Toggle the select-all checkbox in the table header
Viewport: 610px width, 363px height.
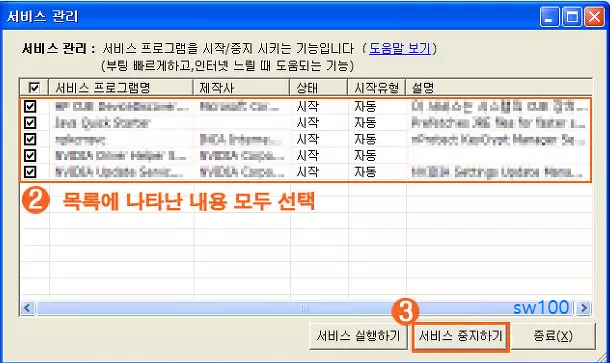coord(34,88)
